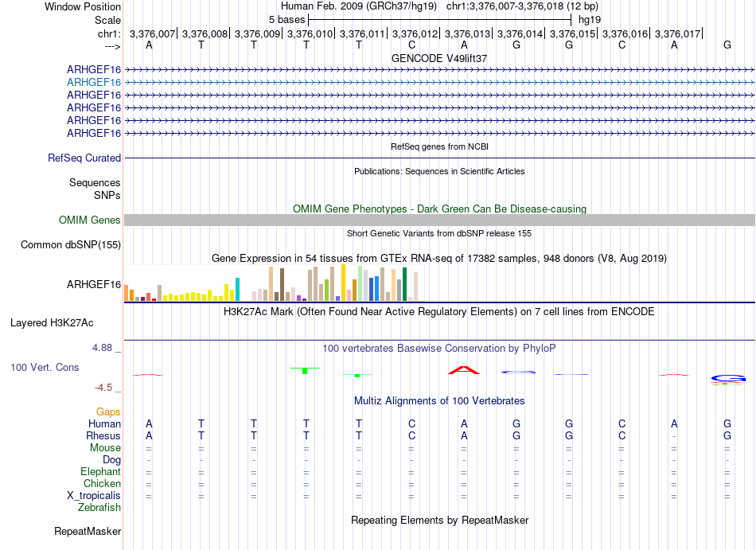756x550 pixels.
Task: Click the dark brown bar in GTEx chart
Action: tap(282, 285)
